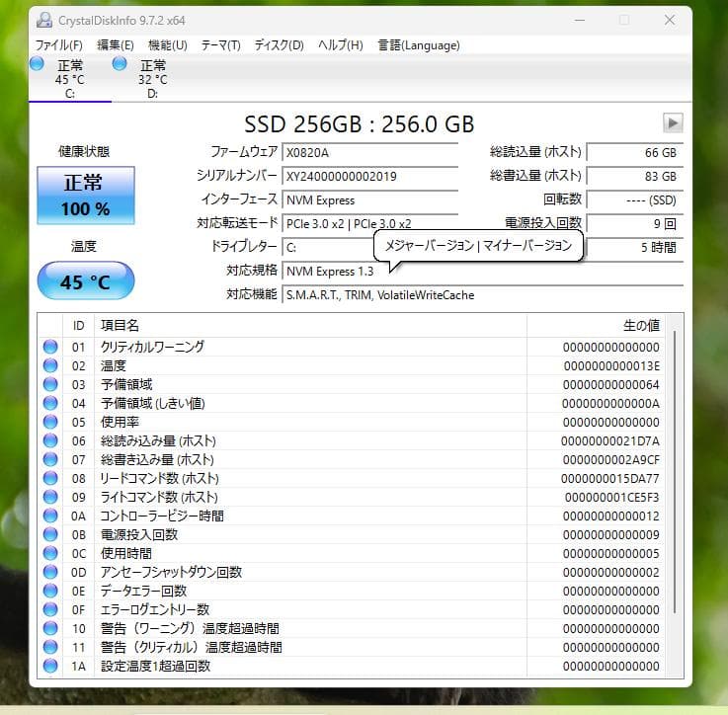
Task: Click the status orb for 警告（ワーニング）温度超過時間 row
Action: pyautogui.click(x=50, y=628)
